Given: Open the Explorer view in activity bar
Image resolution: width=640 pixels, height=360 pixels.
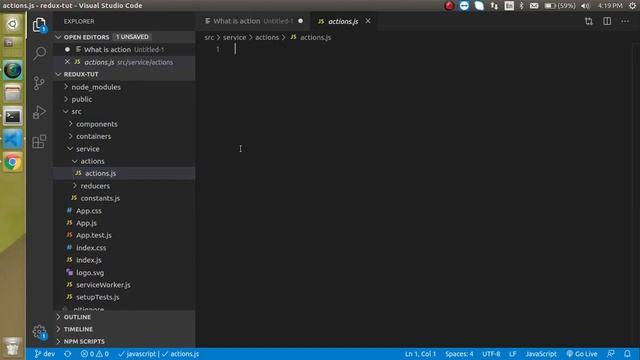Looking at the screenshot, I should [x=39, y=25].
